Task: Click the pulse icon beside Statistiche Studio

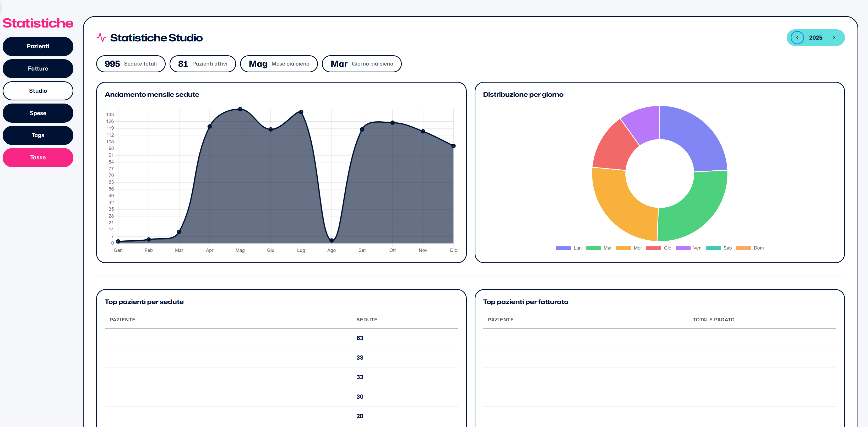Action: (x=101, y=37)
